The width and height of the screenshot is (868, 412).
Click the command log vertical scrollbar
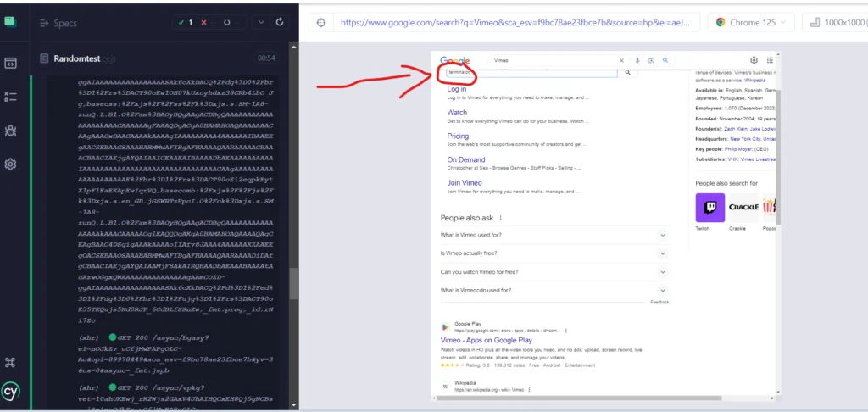[293, 283]
